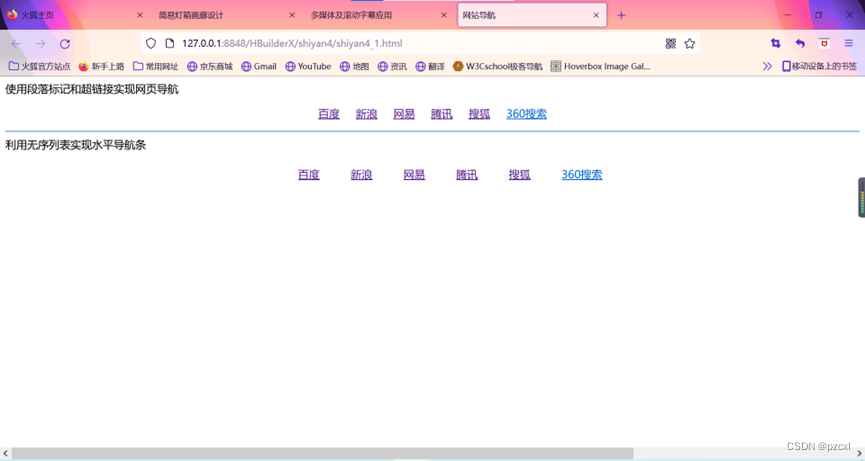Open 移动设备上的书签 bookmarks
Screen dimensions: 865x461
(x=819, y=66)
